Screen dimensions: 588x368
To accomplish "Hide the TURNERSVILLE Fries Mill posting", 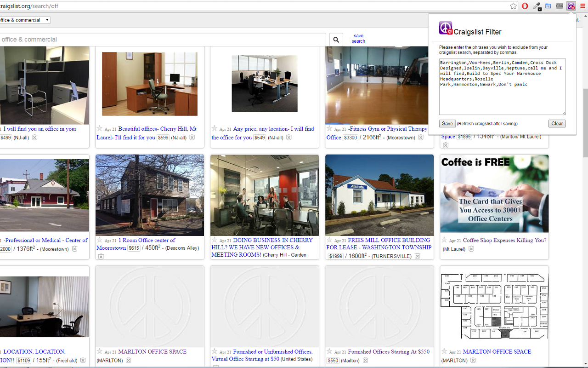I will (x=417, y=256).
